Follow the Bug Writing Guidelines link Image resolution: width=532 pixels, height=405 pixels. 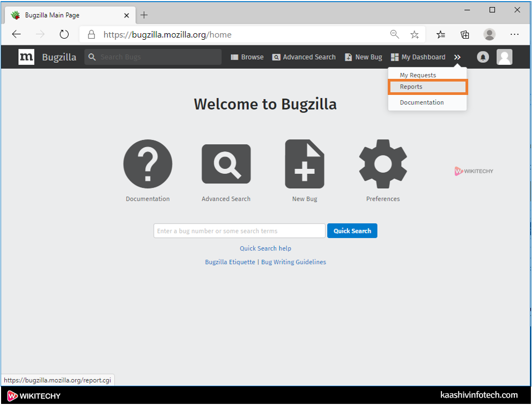point(293,262)
